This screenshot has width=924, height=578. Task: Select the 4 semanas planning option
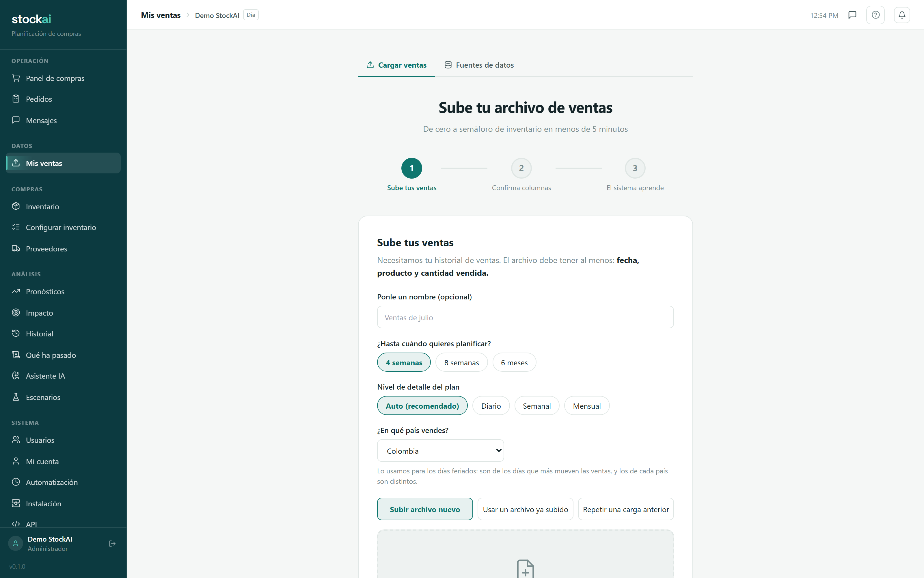pos(404,362)
